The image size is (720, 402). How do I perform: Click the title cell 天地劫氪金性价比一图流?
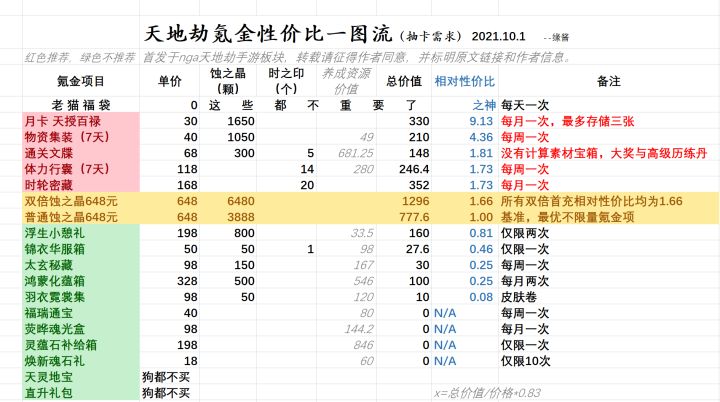[268, 34]
